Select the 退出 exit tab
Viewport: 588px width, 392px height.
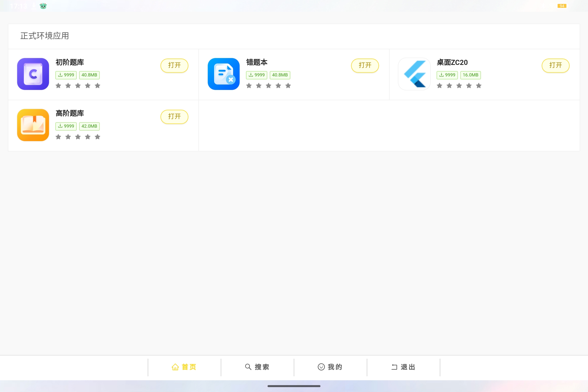[403, 367]
